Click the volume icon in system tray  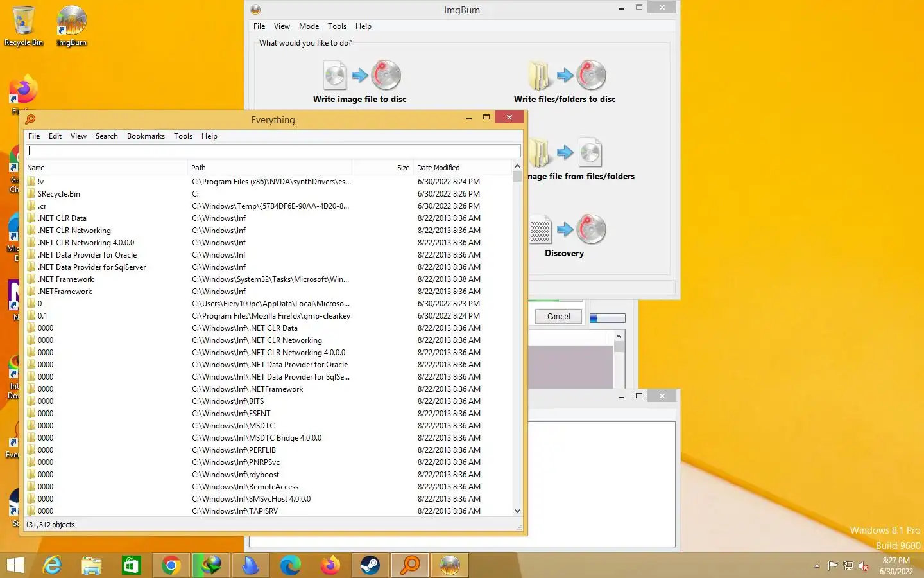[864, 566]
